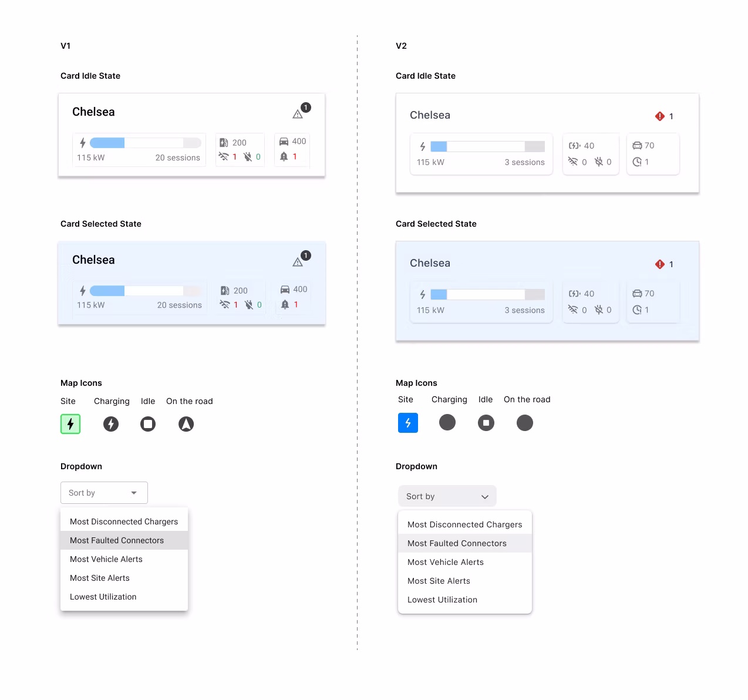
Task: Click Chelsea title on V2 selected card
Action: [430, 263]
